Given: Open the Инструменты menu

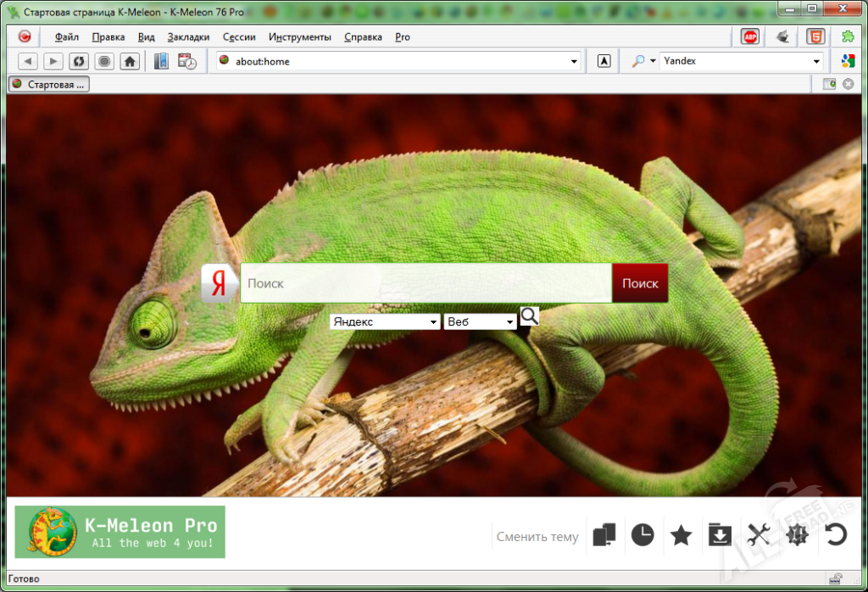Looking at the screenshot, I should (299, 37).
